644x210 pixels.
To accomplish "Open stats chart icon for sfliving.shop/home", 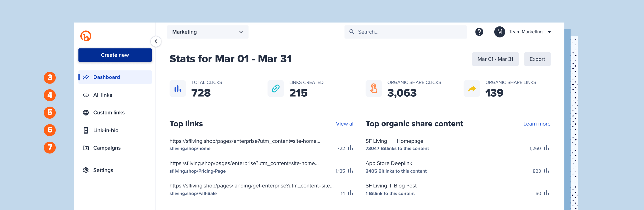I will click(351, 148).
